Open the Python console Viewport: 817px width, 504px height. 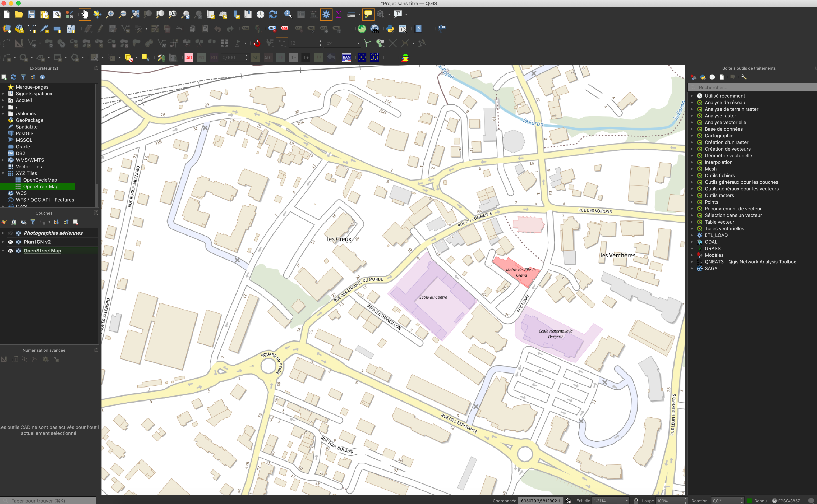pyautogui.click(x=390, y=29)
